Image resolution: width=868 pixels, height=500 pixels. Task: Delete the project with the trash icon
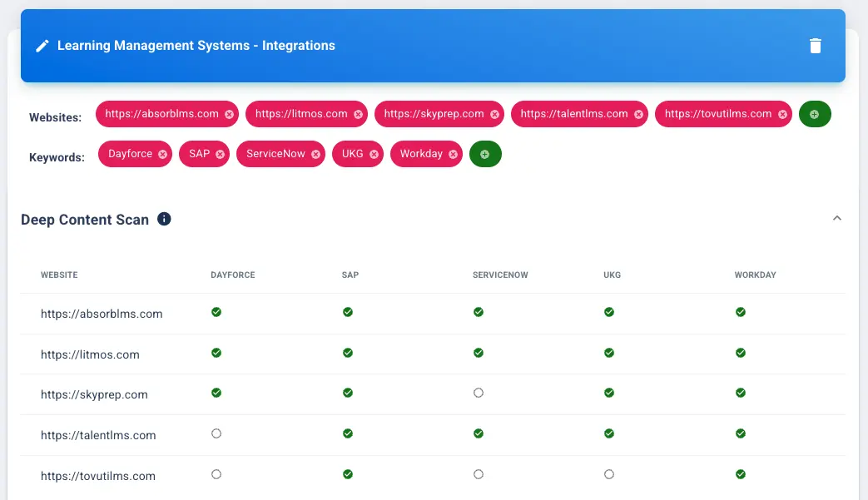tap(816, 46)
